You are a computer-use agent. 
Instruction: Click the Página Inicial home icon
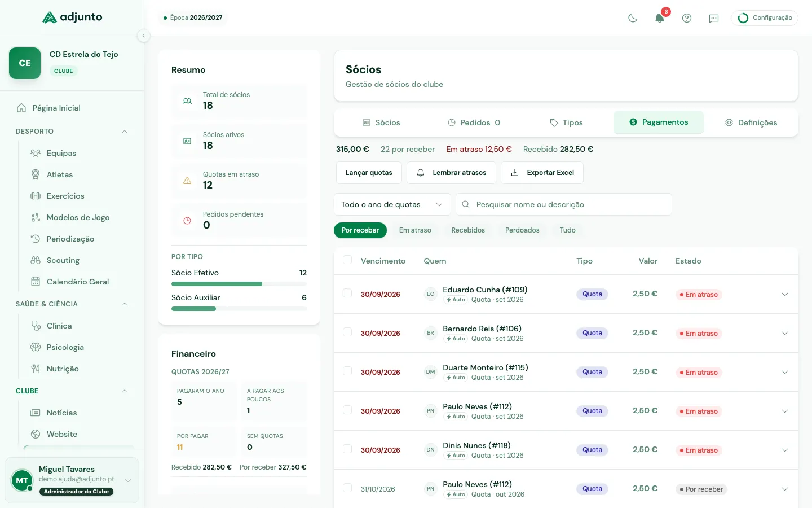point(21,108)
